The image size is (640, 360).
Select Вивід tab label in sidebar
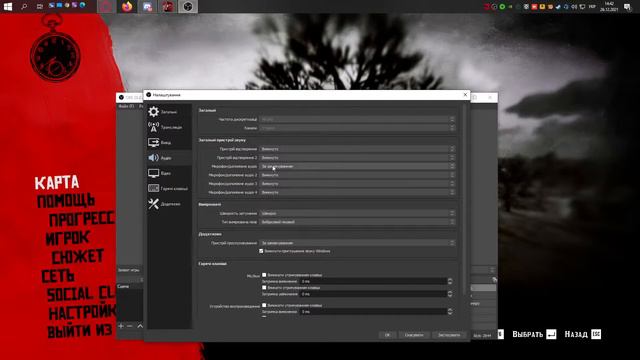coord(166,142)
